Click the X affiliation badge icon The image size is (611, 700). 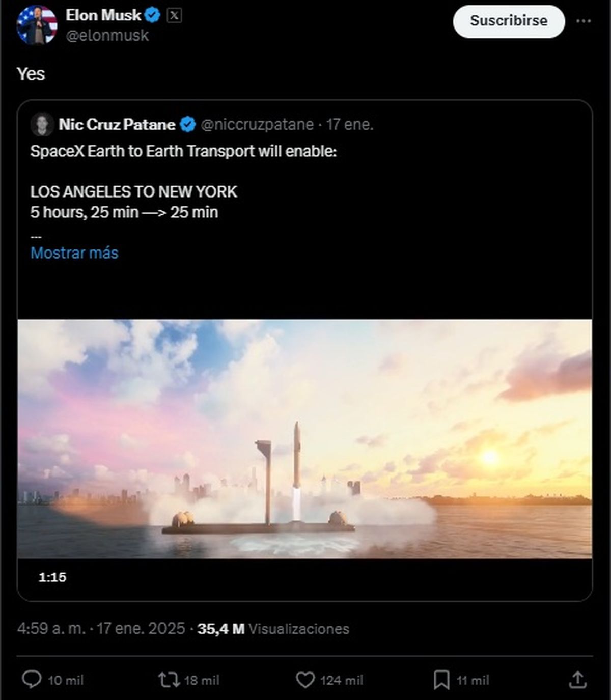pos(174,15)
